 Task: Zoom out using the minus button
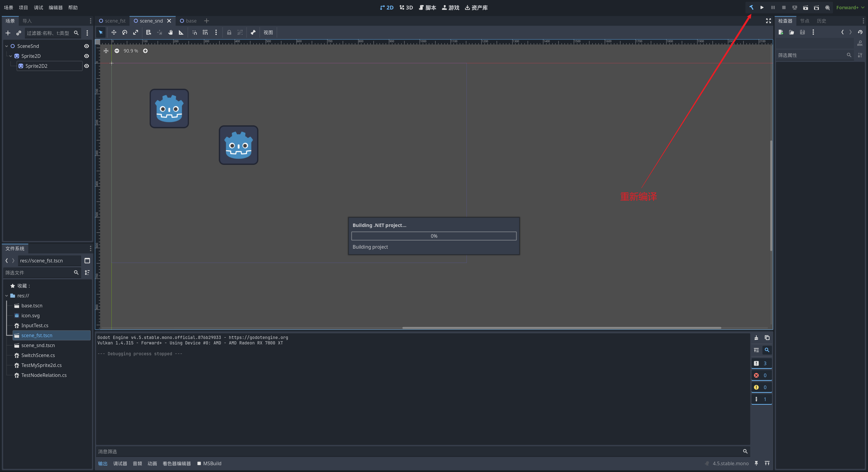click(x=117, y=51)
